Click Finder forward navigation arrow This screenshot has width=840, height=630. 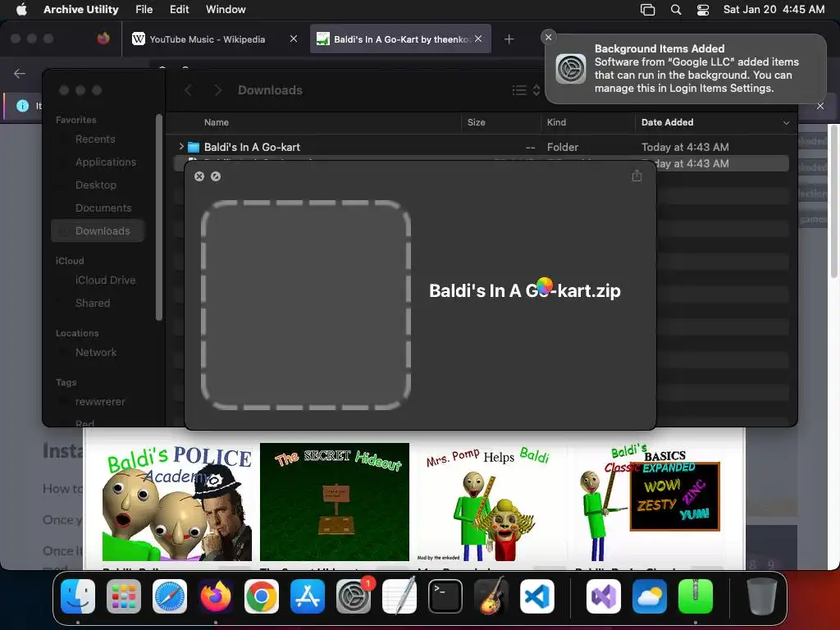pyautogui.click(x=217, y=90)
